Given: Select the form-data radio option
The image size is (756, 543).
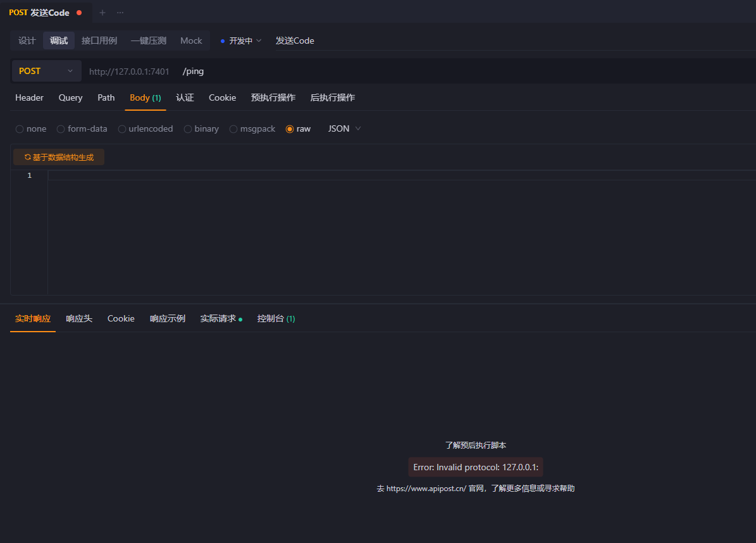Looking at the screenshot, I should pyautogui.click(x=61, y=129).
